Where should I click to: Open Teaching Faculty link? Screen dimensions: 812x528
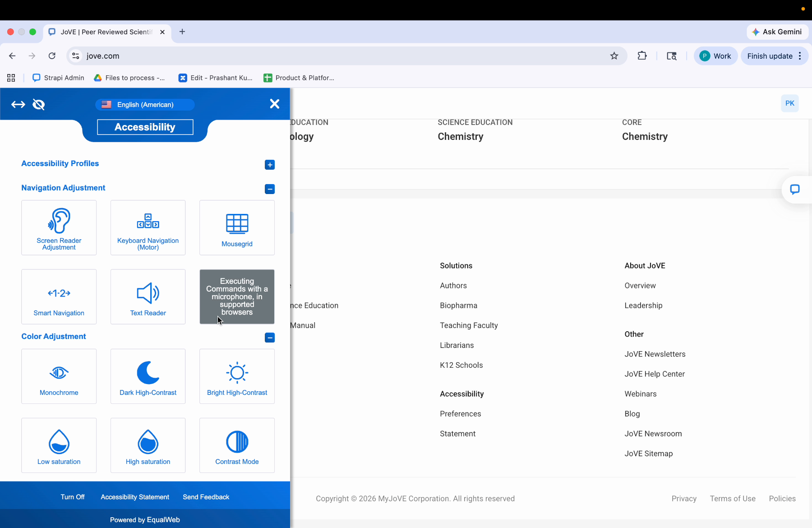[x=469, y=325]
